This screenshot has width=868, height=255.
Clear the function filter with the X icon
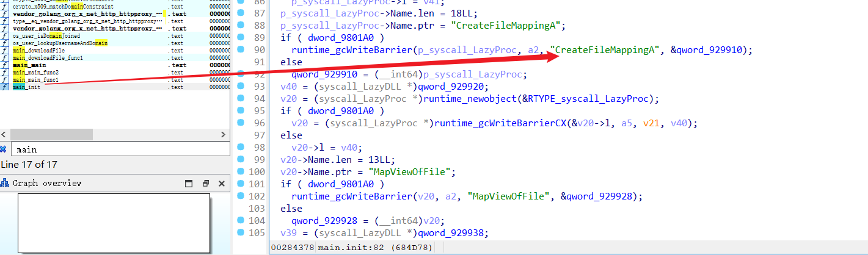point(4,149)
